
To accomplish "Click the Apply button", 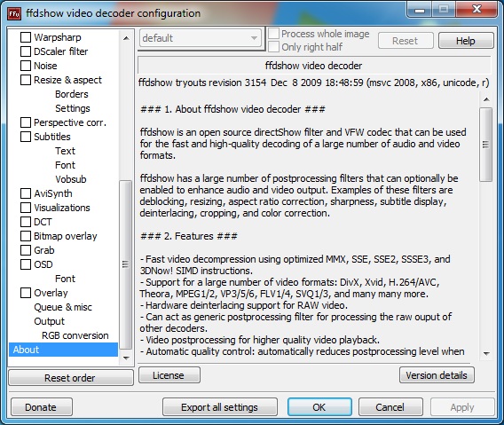I will click(462, 407).
